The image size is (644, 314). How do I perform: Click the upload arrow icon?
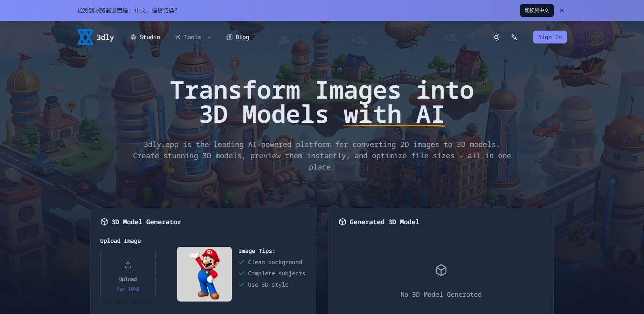click(128, 265)
